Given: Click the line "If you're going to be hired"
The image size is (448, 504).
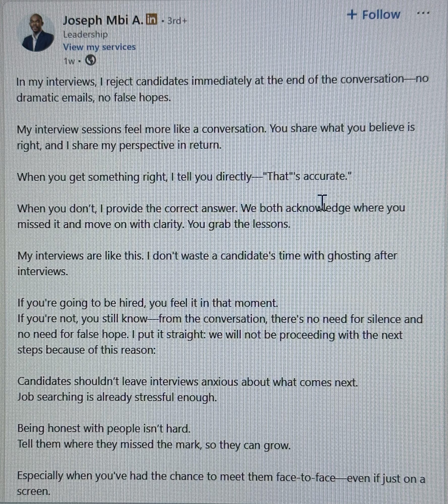Looking at the screenshot, I should click(x=147, y=303).
